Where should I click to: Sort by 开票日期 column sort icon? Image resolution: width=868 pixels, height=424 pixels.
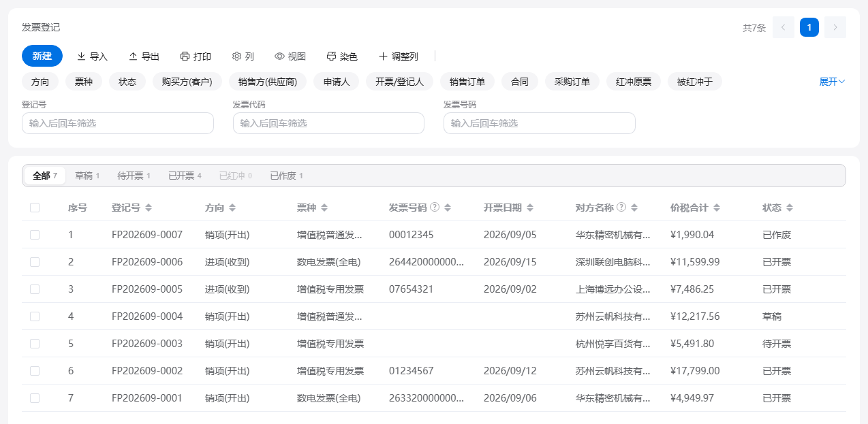(530, 208)
